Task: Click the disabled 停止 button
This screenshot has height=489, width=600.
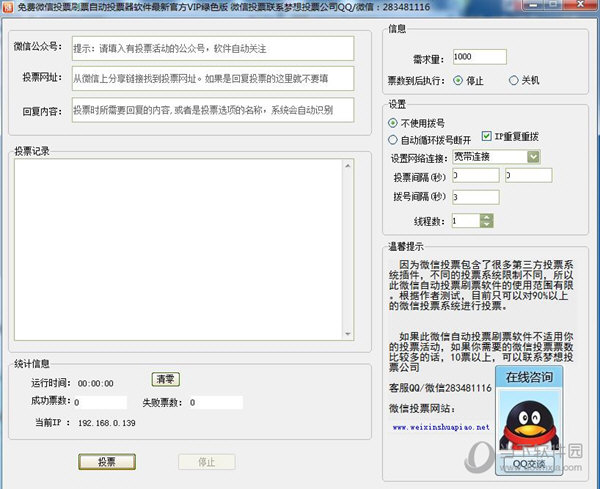Action: click(x=207, y=462)
